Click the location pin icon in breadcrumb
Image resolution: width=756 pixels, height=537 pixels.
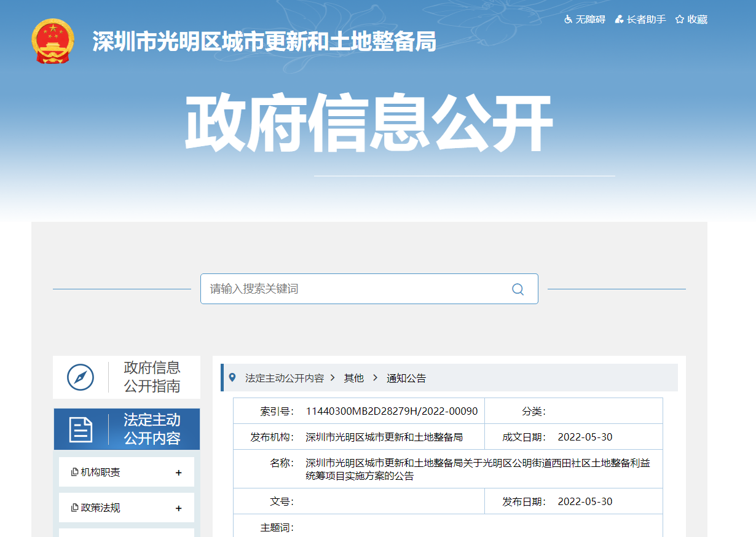232,377
